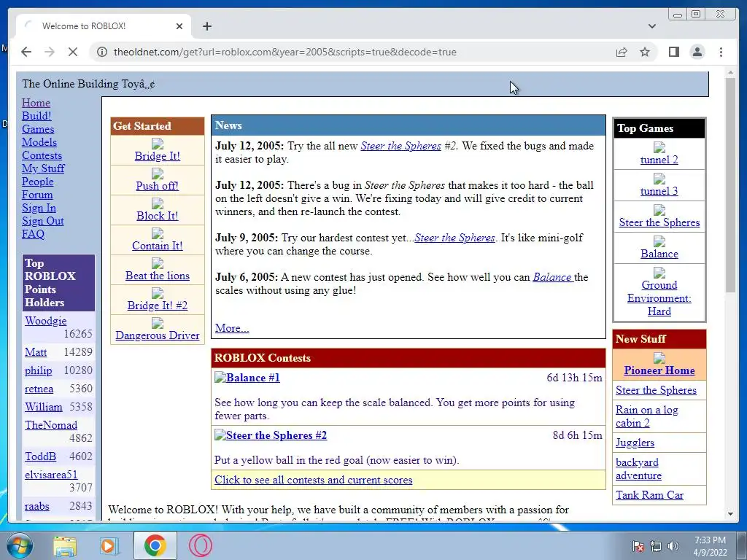This screenshot has width=747, height=560.
Task: Click the Block It! image icon
Action: pyautogui.click(x=158, y=203)
